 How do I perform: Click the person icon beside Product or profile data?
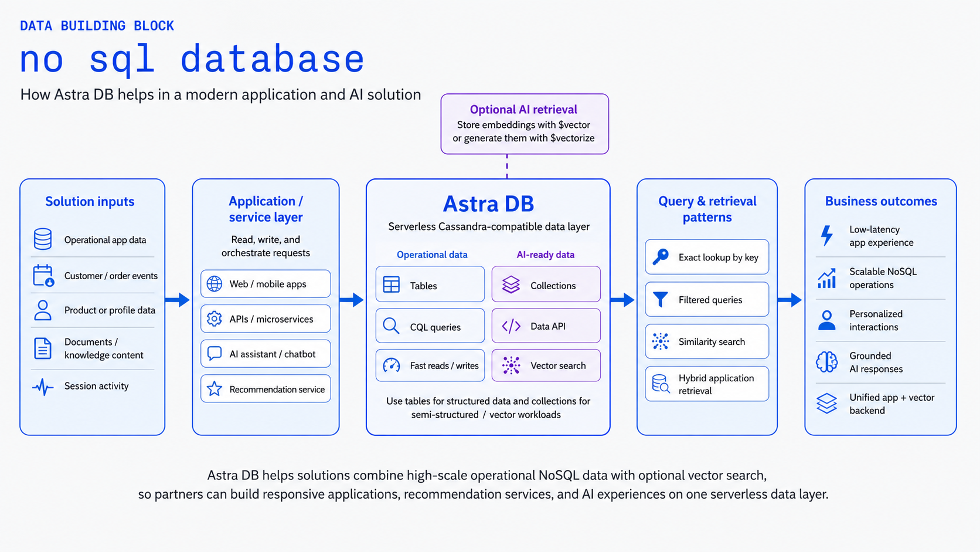(43, 310)
